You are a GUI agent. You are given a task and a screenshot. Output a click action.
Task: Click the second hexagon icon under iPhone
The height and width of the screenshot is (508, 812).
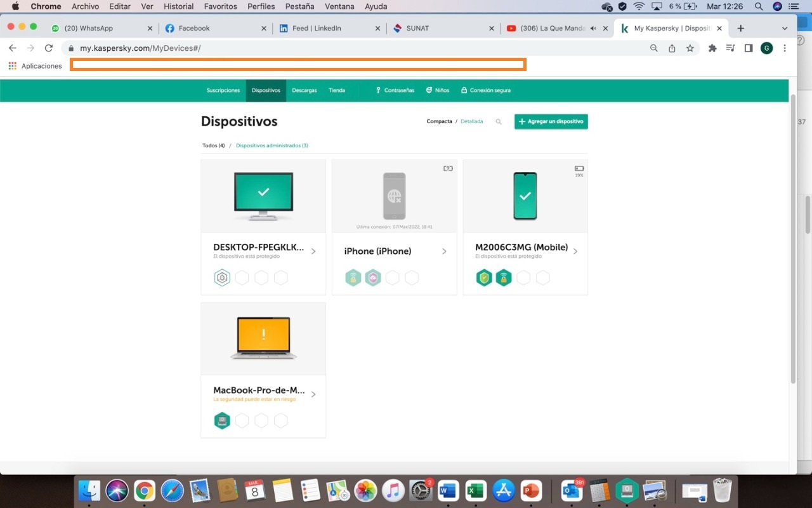click(x=373, y=277)
